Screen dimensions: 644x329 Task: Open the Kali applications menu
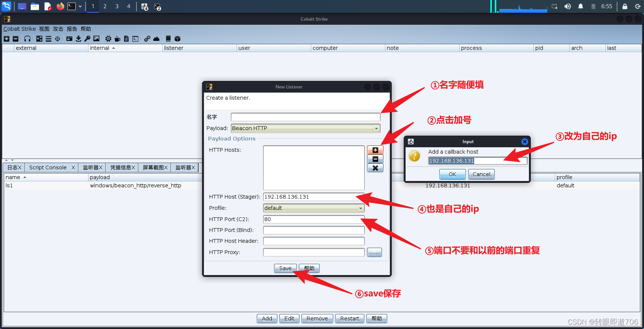[6, 6]
